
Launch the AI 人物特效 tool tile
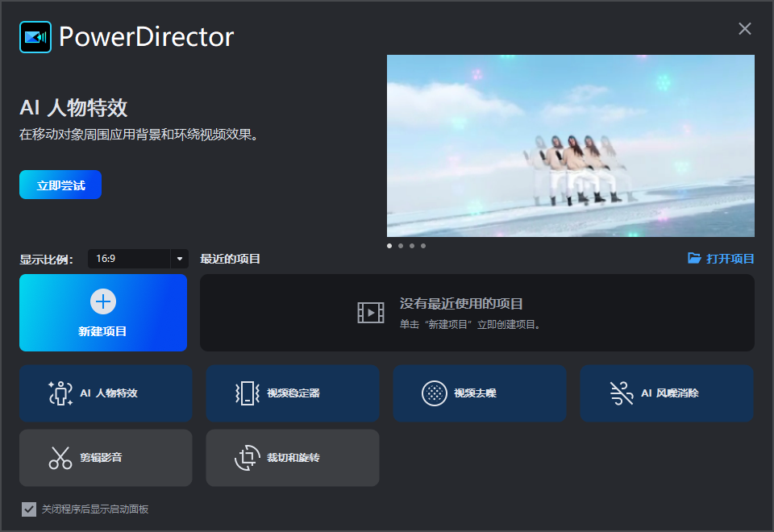click(x=106, y=393)
